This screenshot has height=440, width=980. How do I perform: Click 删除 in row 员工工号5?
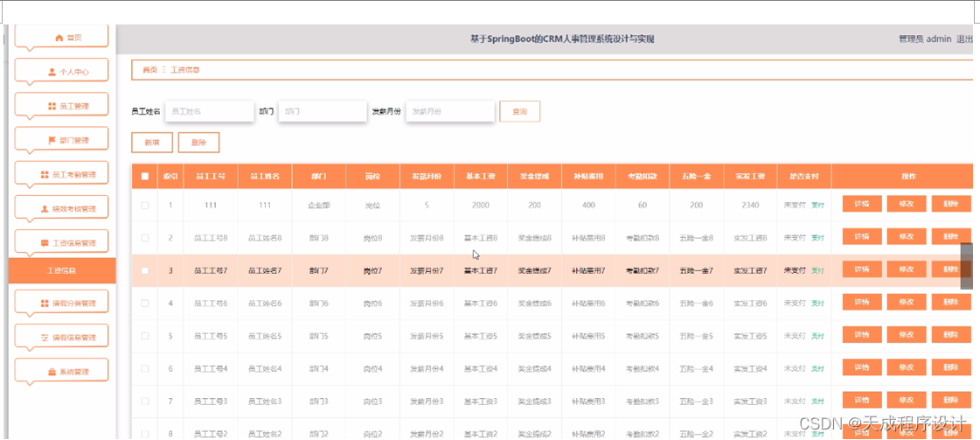pyautogui.click(x=951, y=334)
